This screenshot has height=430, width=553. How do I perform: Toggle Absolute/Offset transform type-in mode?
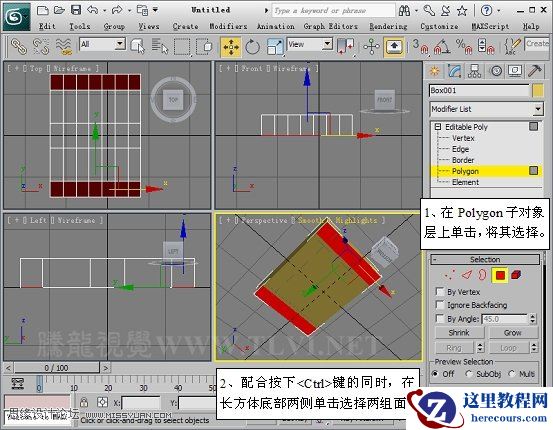103,402
